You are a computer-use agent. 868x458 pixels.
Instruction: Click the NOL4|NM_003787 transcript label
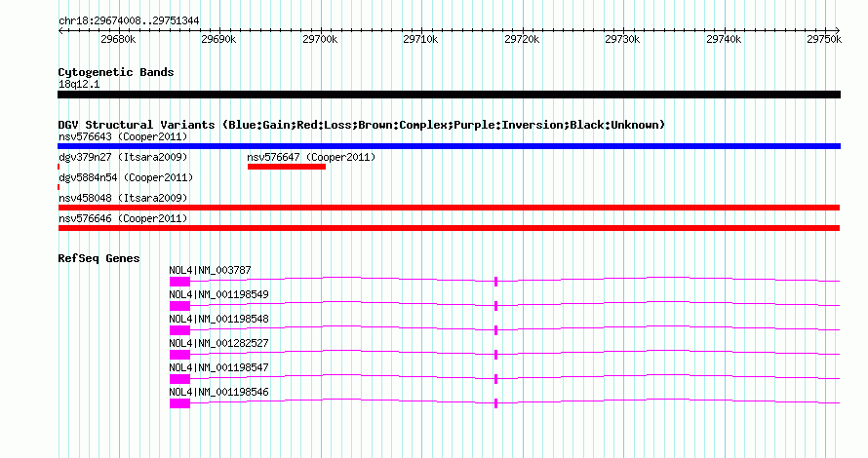click(x=210, y=271)
